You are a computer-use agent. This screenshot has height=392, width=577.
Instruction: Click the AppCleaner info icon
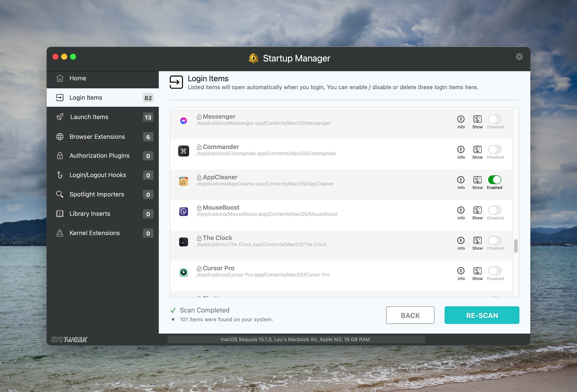pyautogui.click(x=461, y=180)
